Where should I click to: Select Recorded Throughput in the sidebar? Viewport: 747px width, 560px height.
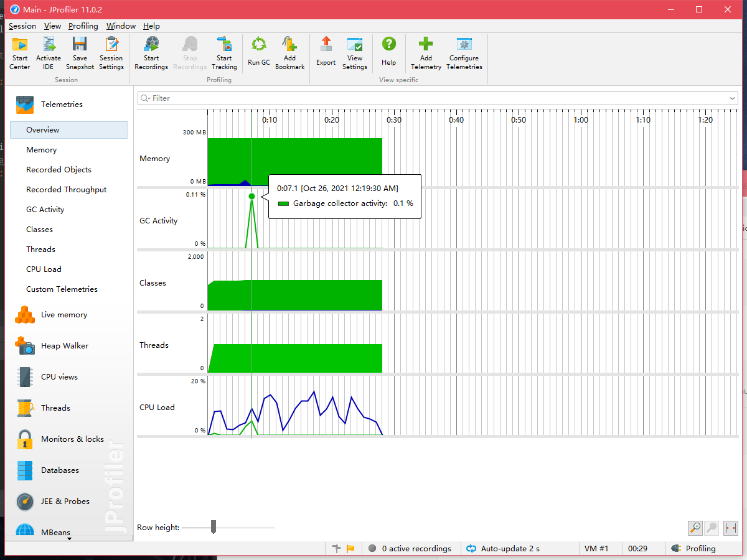pyautogui.click(x=66, y=190)
